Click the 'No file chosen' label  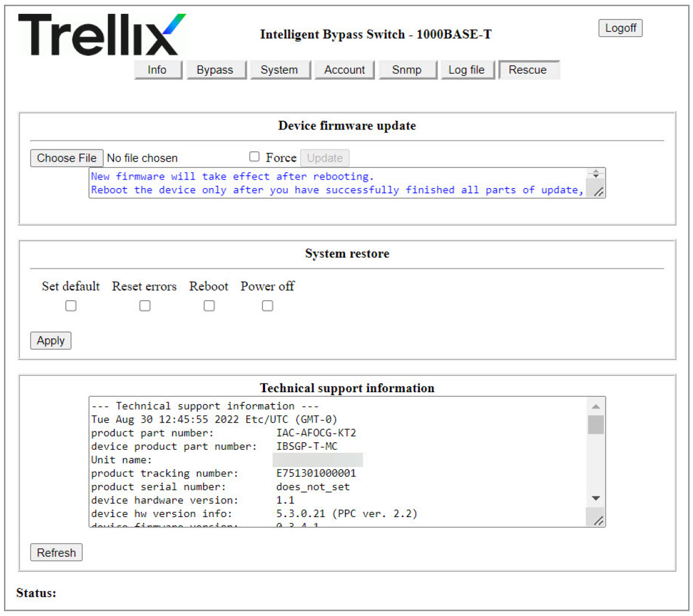pos(142,158)
